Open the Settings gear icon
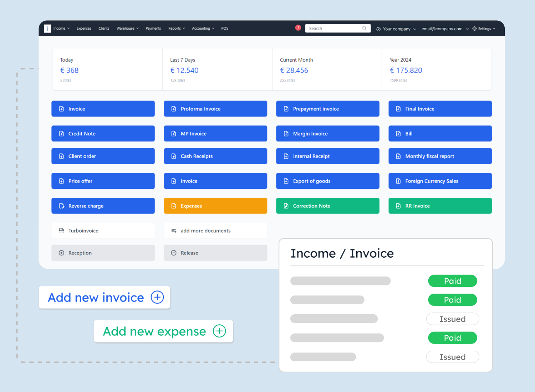 click(x=474, y=29)
